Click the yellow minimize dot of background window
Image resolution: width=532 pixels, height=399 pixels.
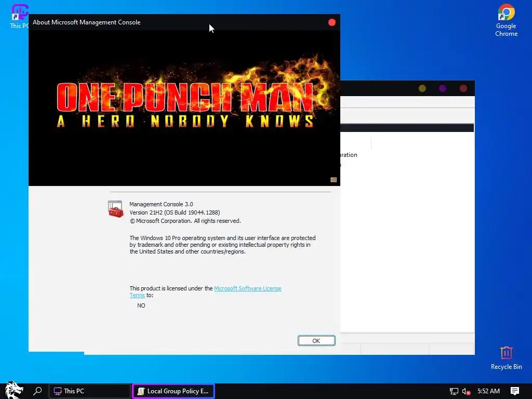[422, 88]
